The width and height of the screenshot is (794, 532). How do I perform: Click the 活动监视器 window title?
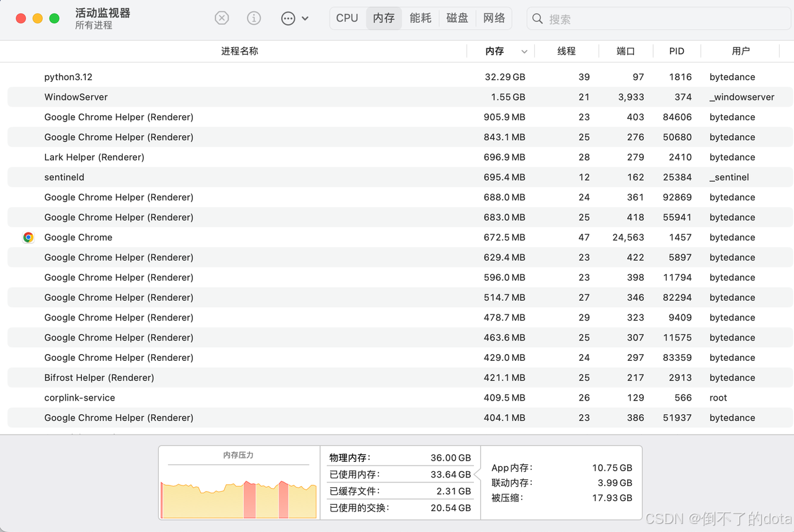tap(102, 13)
